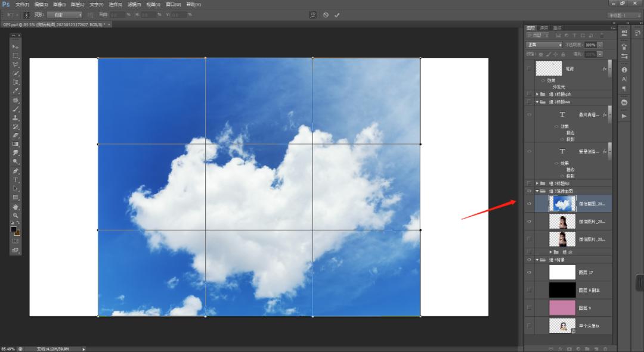The width and height of the screenshot is (644, 352).
Task: Commit the transform with the checkmark icon
Action: (337, 15)
